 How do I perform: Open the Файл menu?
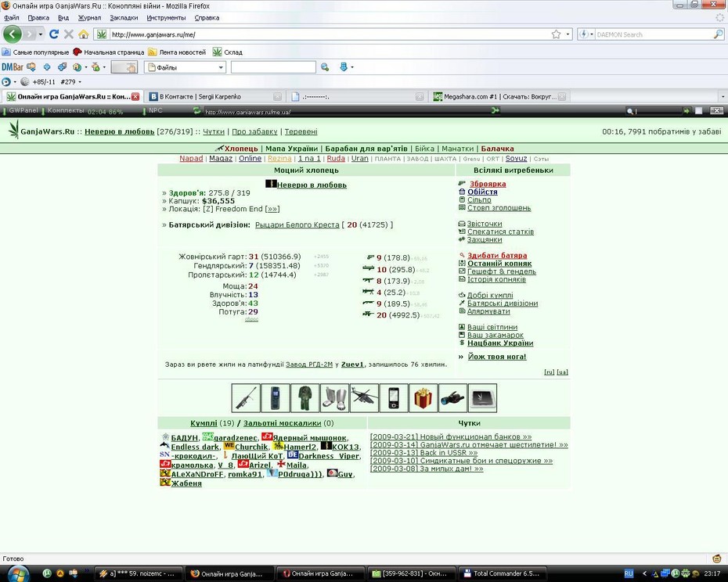[12, 18]
